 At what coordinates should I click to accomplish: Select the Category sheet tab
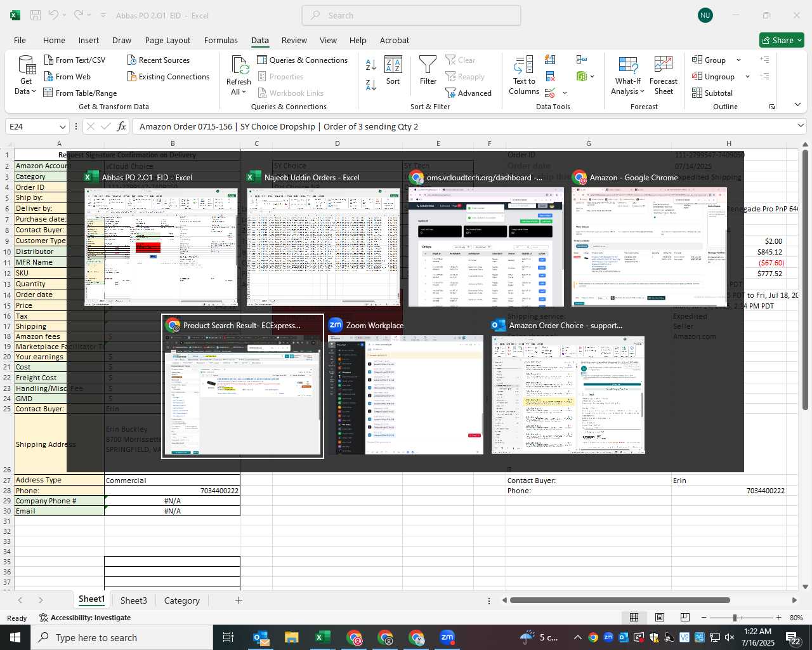pyautogui.click(x=182, y=600)
